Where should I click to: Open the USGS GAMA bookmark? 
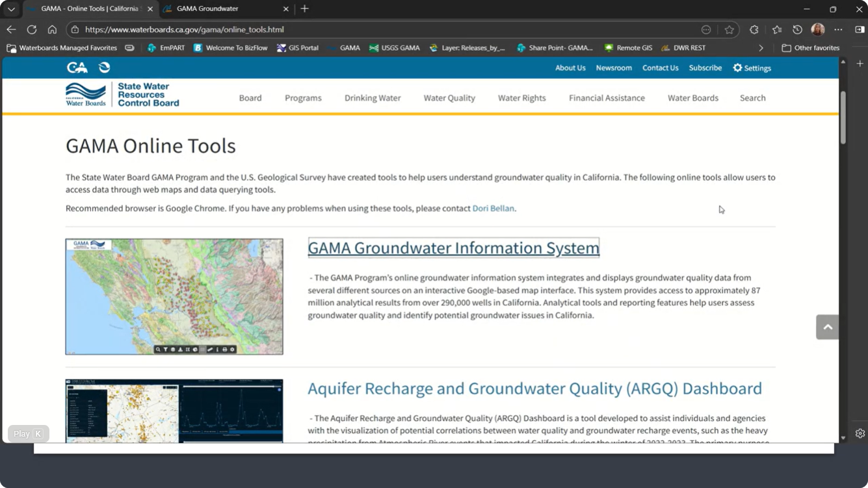pos(394,47)
